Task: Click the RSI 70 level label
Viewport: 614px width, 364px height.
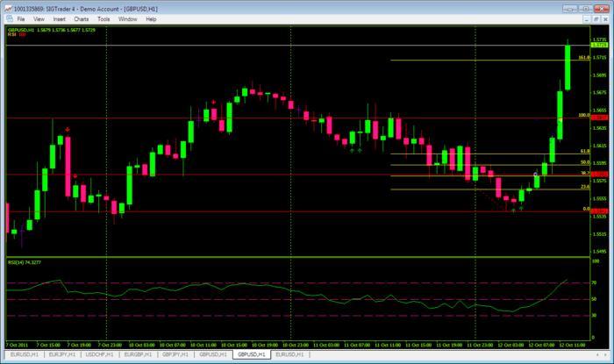Action: (x=594, y=282)
